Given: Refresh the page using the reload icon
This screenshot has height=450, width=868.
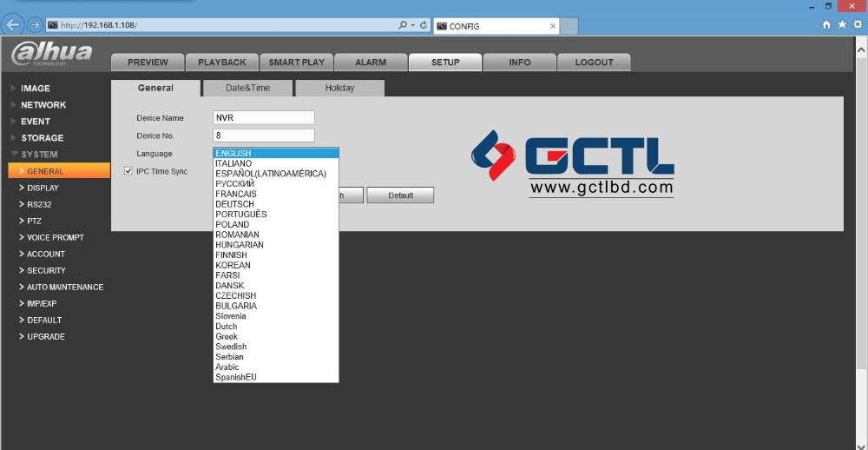Looking at the screenshot, I should click(424, 25).
